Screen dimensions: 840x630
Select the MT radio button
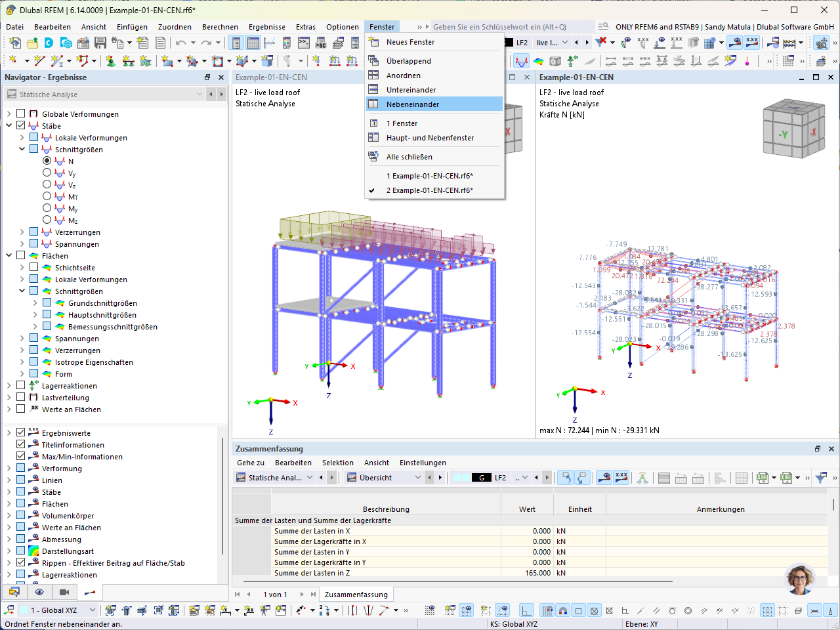pyautogui.click(x=47, y=197)
